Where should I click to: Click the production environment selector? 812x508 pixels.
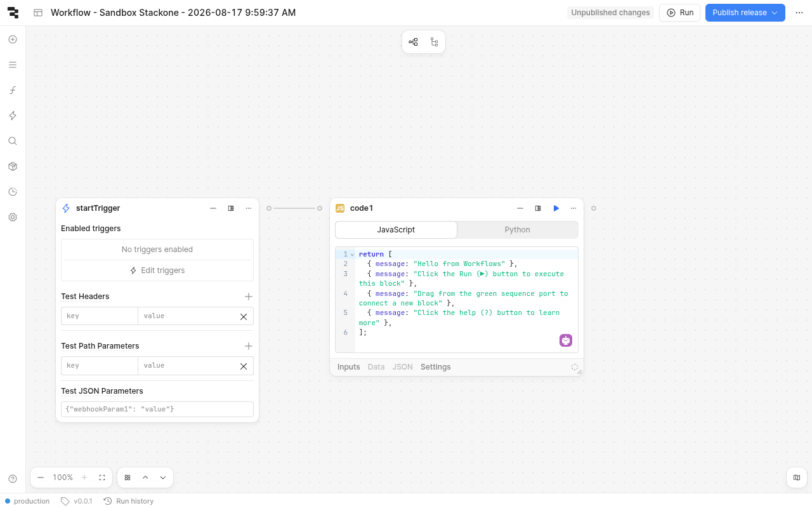pos(27,501)
